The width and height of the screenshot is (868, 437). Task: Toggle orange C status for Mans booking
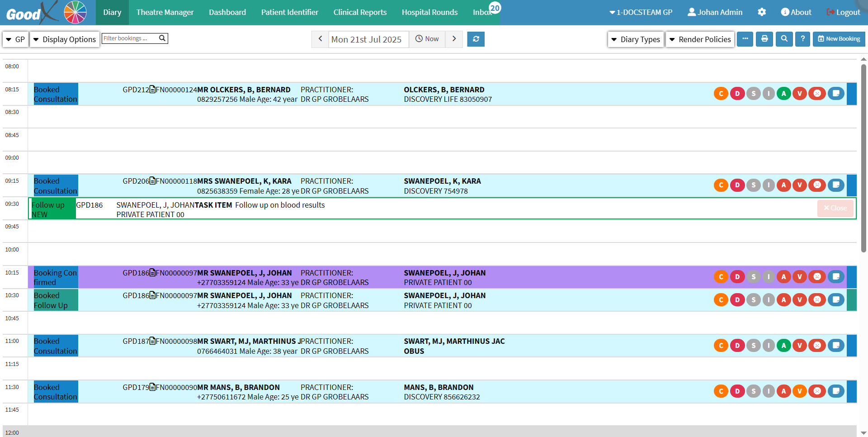721,391
